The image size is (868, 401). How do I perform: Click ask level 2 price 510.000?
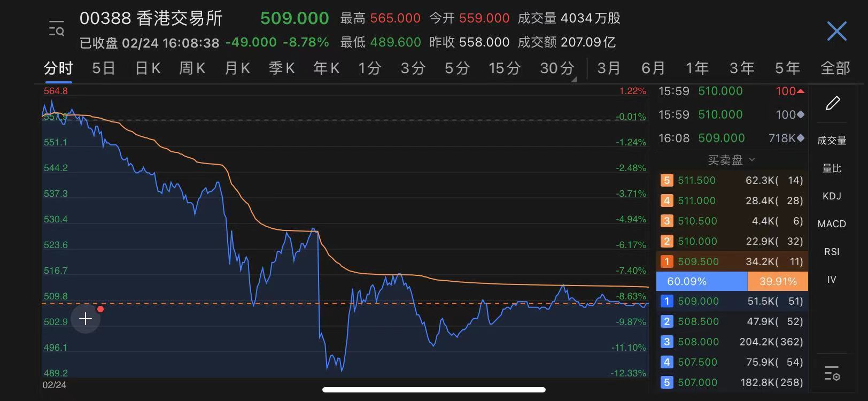697,241
